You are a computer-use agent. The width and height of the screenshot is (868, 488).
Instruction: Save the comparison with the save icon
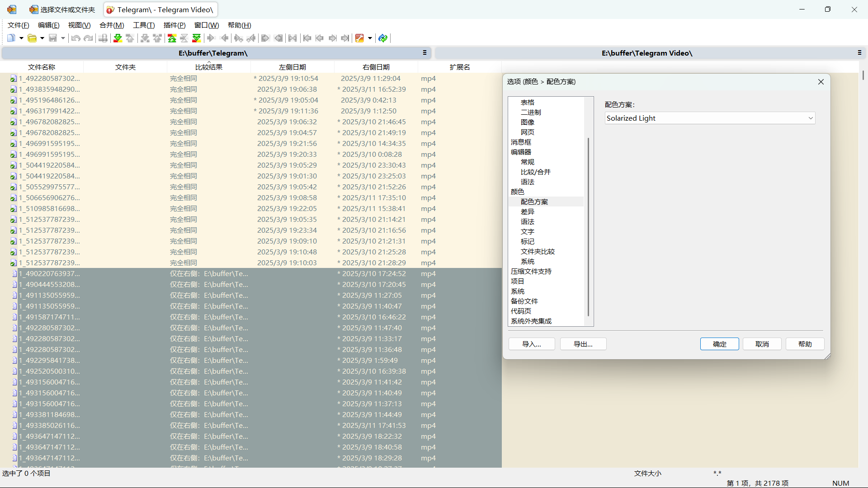[x=52, y=38]
